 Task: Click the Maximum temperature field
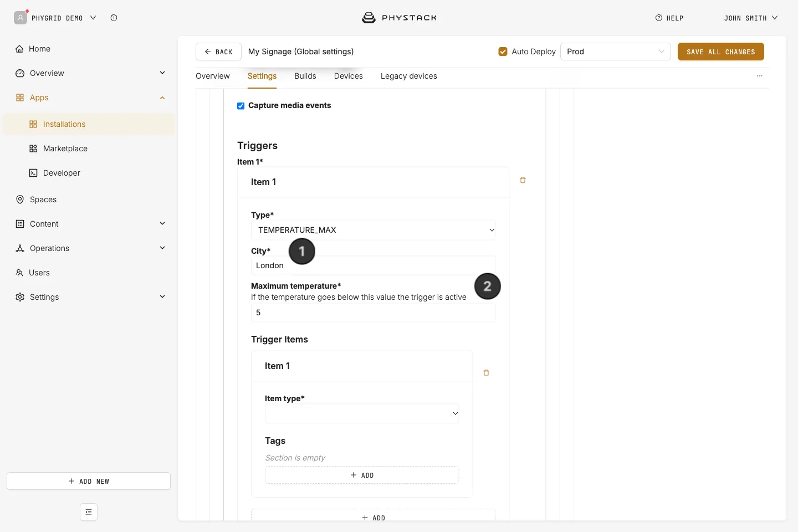(374, 313)
